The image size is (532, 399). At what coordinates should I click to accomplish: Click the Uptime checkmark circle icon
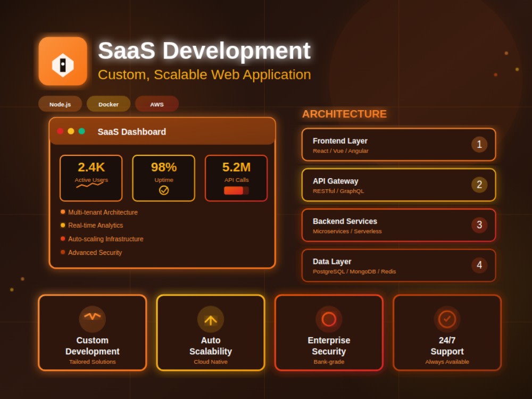pyautogui.click(x=164, y=190)
